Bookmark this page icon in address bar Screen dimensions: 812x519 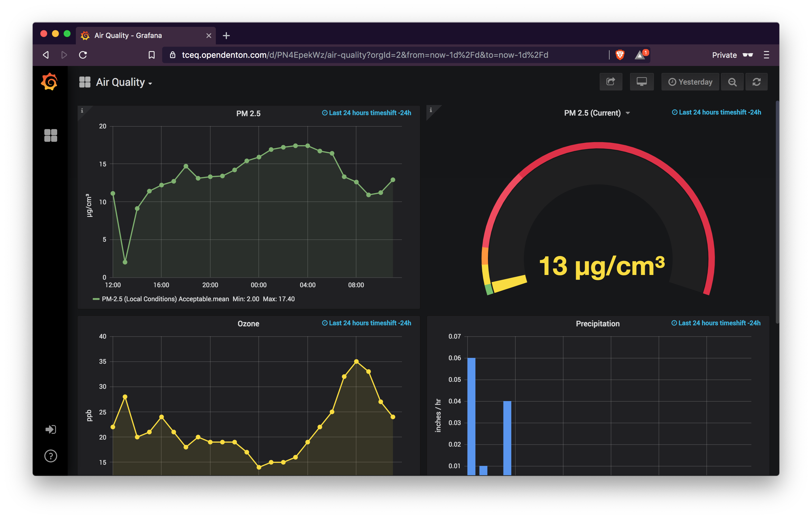[x=152, y=55]
